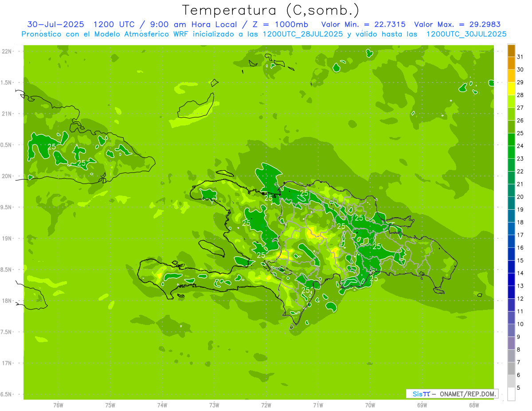Select the gray swatch between 6 and 7

pyautogui.click(x=511, y=368)
